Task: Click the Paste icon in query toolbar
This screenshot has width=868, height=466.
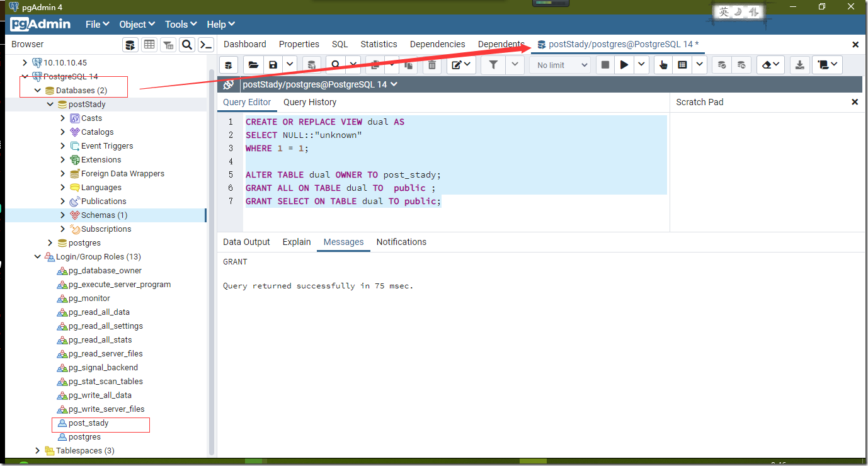Action: 408,65
